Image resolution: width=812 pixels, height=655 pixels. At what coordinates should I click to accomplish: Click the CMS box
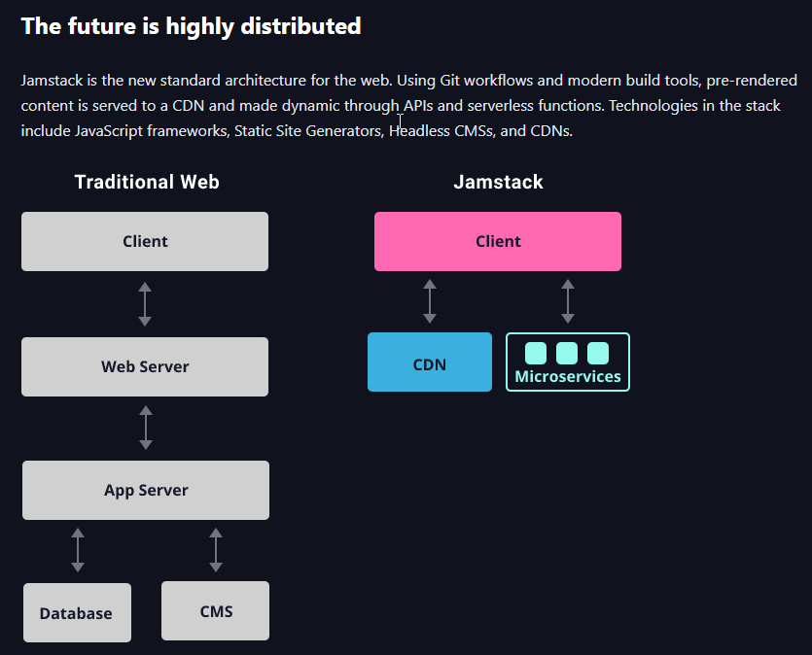(x=216, y=611)
